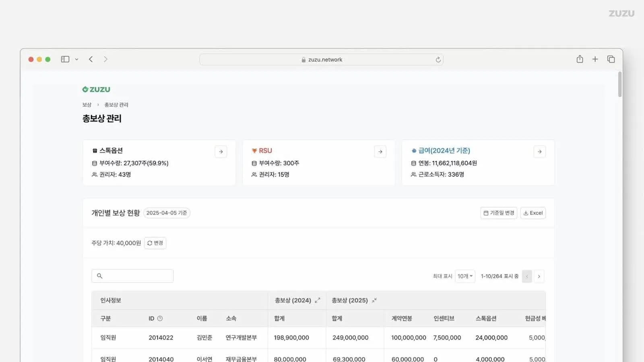Image resolution: width=644 pixels, height=362 pixels.
Task: Click the ZUZU logo icon
Action: click(85, 89)
